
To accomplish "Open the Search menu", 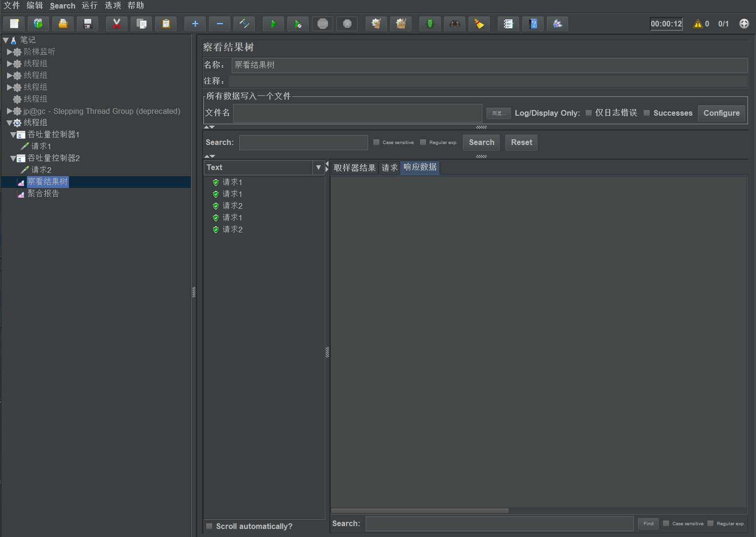I will tap(63, 6).
